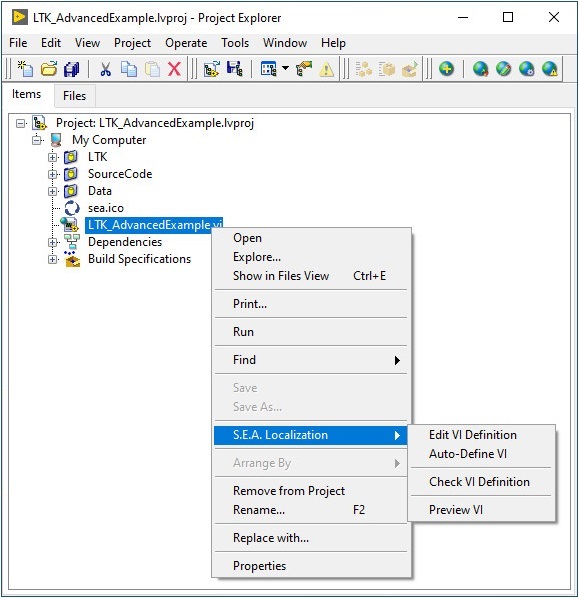The width and height of the screenshot is (579, 598).
Task: Click the Save All toolbar icon
Action: [71, 69]
